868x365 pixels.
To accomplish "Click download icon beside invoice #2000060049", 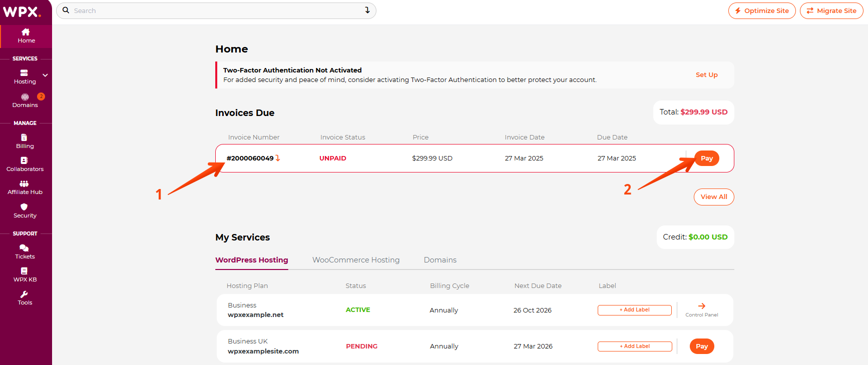I will [278, 158].
